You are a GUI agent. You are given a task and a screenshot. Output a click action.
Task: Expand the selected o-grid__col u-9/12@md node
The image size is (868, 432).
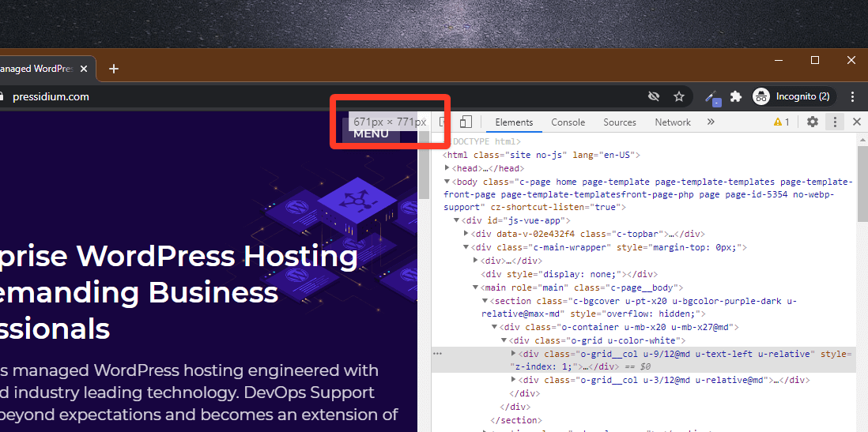click(x=513, y=354)
